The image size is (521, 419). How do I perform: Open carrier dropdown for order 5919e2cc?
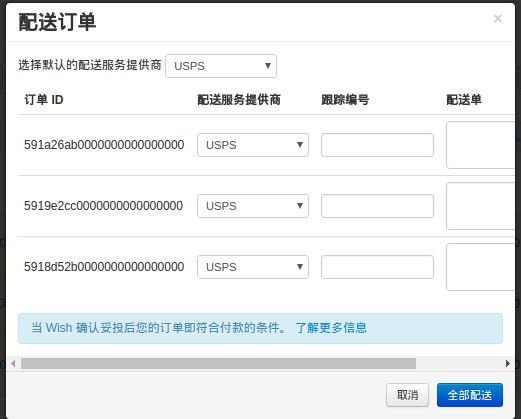[253, 206]
